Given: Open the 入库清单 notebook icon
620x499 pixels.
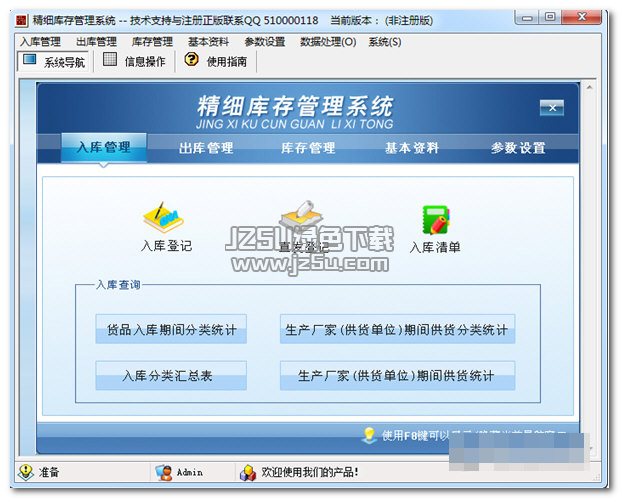Looking at the screenshot, I should [x=435, y=219].
